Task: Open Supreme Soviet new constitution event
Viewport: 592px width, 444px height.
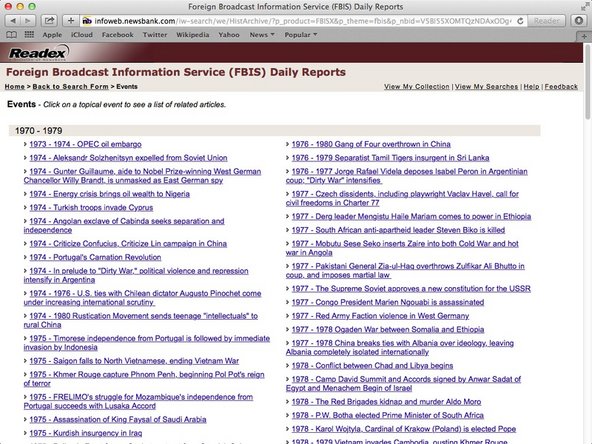Action: tap(411, 289)
